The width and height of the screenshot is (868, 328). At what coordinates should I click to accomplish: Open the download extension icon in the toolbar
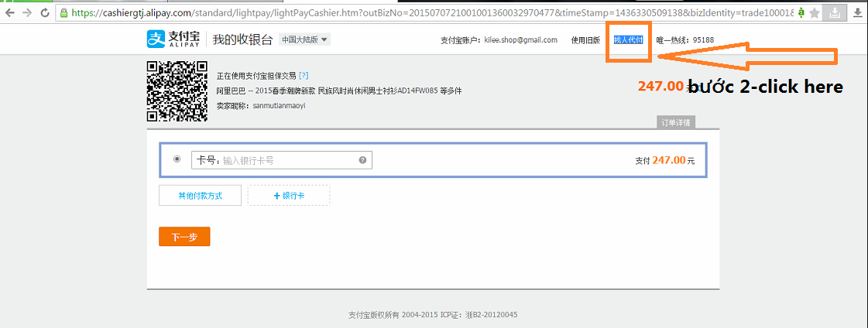[x=836, y=12]
